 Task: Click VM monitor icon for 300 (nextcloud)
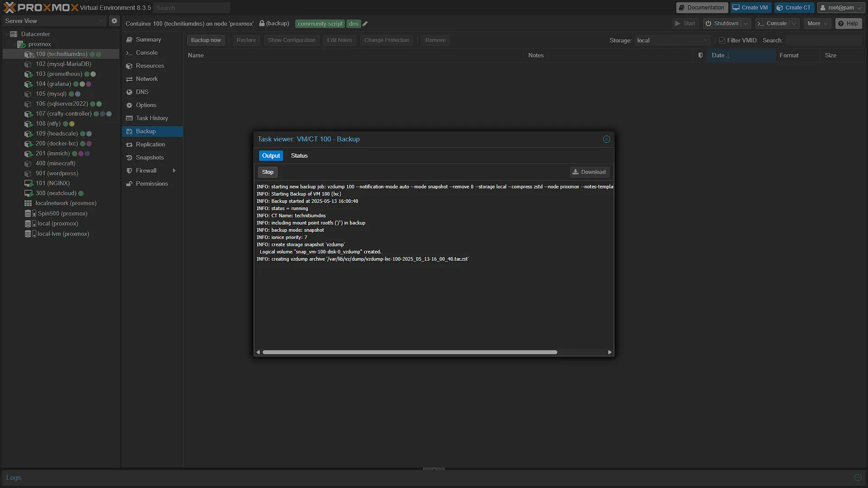[28, 193]
